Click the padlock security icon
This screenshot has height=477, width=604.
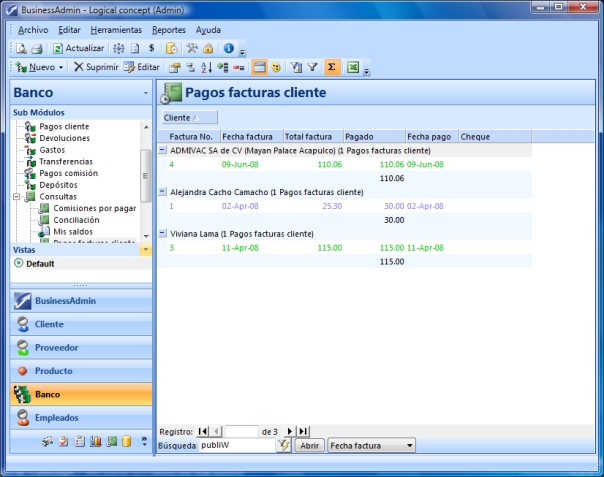pyautogui.click(x=208, y=48)
